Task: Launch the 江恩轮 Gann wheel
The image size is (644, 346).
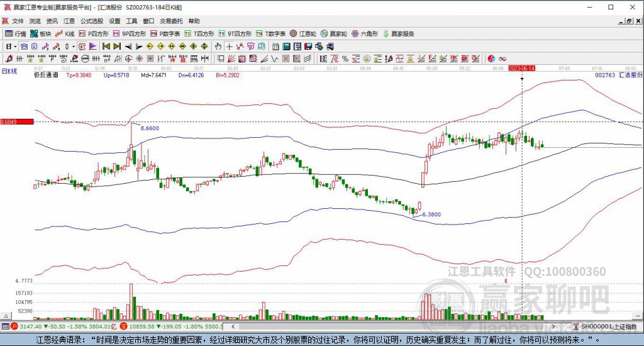Action: pyautogui.click(x=303, y=34)
